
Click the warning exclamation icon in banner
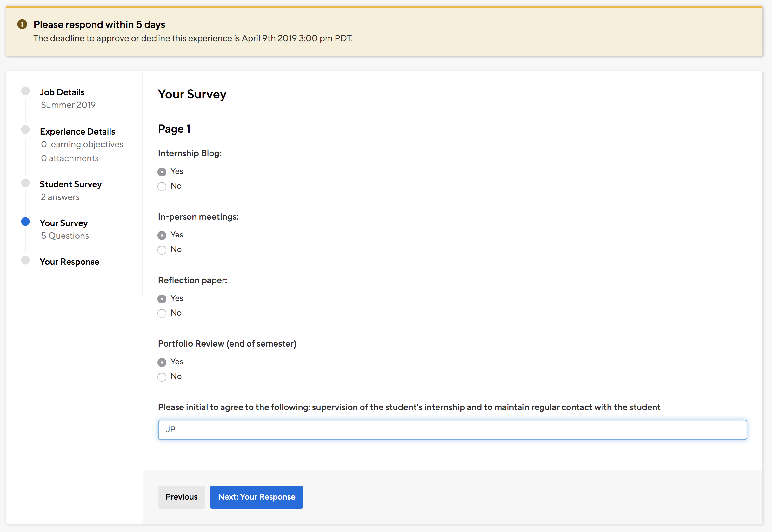click(x=22, y=24)
